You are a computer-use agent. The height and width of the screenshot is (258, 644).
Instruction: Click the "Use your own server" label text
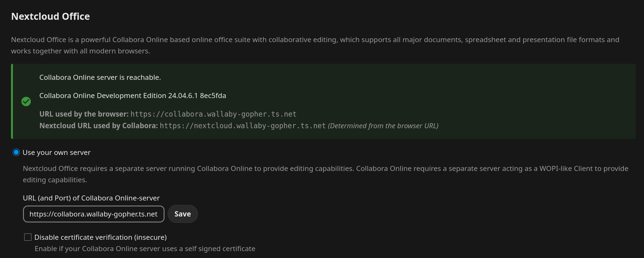[x=57, y=152]
